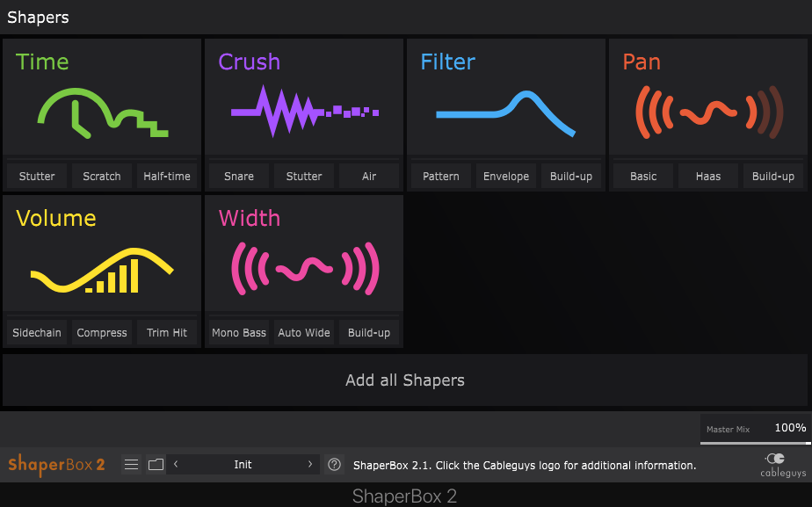
Task: Select the Volume Compress preset
Action: pos(102,332)
